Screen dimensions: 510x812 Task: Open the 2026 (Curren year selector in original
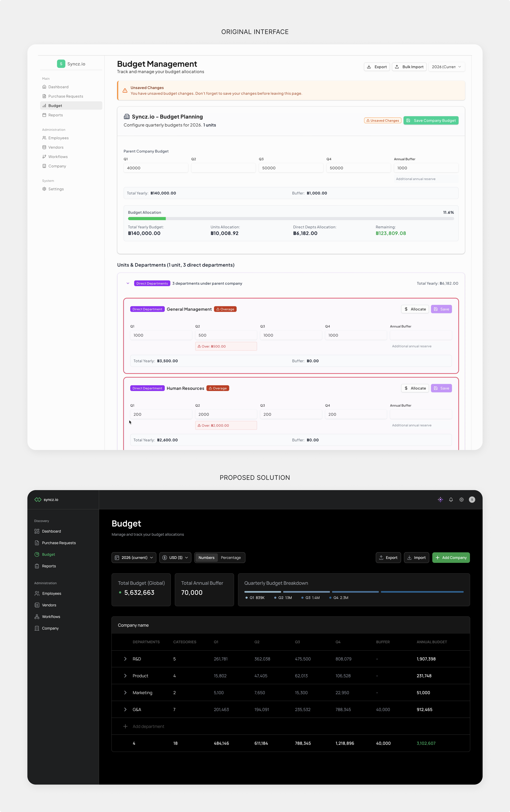pyautogui.click(x=447, y=67)
